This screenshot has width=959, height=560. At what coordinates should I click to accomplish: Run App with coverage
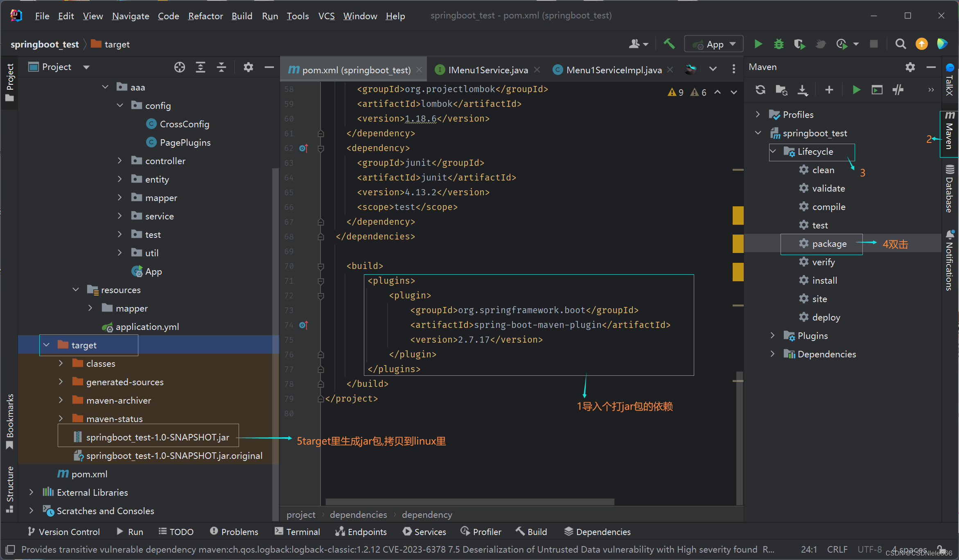click(x=799, y=44)
